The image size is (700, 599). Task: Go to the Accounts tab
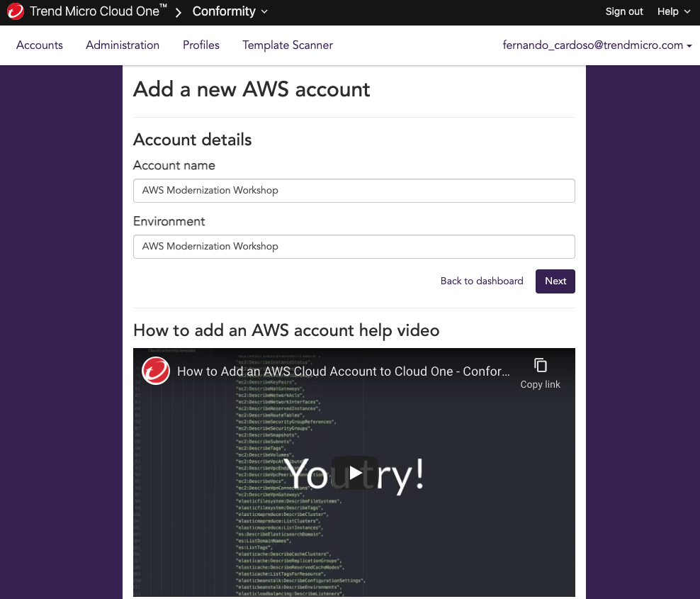tap(39, 45)
